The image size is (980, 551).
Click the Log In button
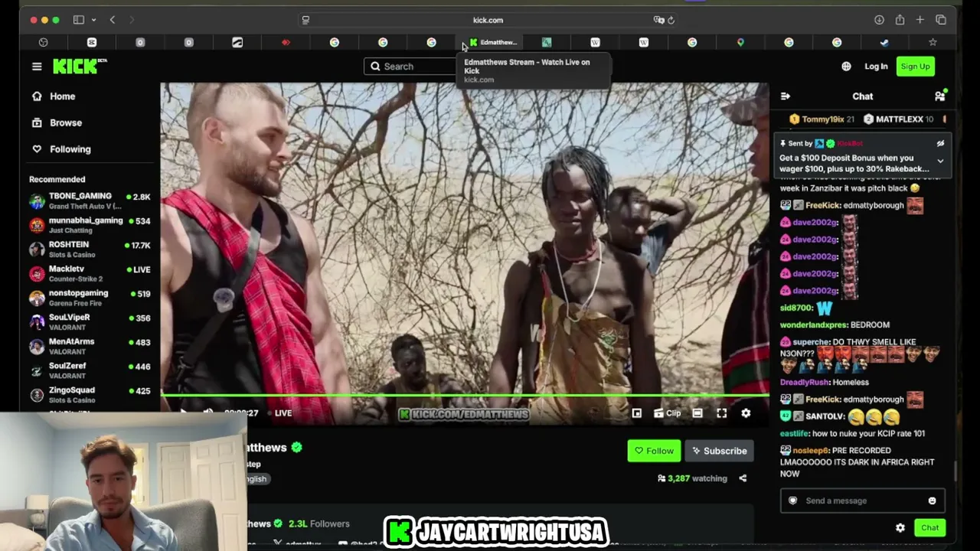point(876,67)
